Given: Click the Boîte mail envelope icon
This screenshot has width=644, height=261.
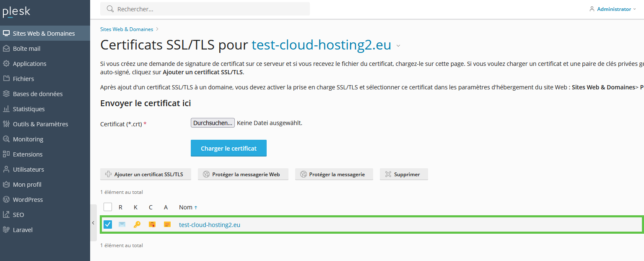Looking at the screenshot, I should click(x=6, y=48).
